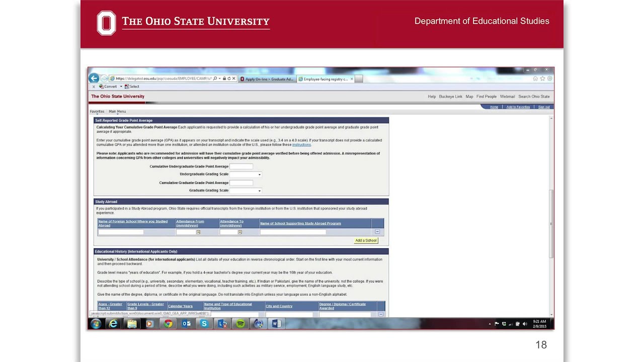The height and width of the screenshot is (362, 644).
Task: Click the Degree / Diploma / Certificate Awarded header
Action: pyautogui.click(x=342, y=306)
